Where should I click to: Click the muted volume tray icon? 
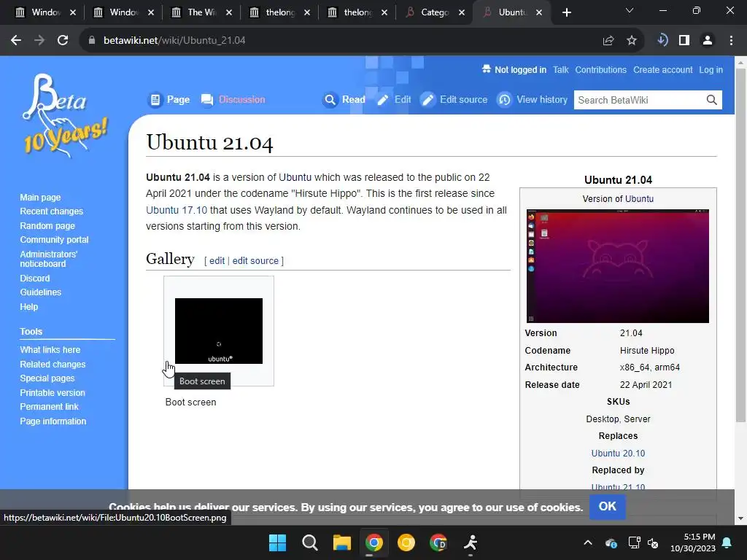653,542
